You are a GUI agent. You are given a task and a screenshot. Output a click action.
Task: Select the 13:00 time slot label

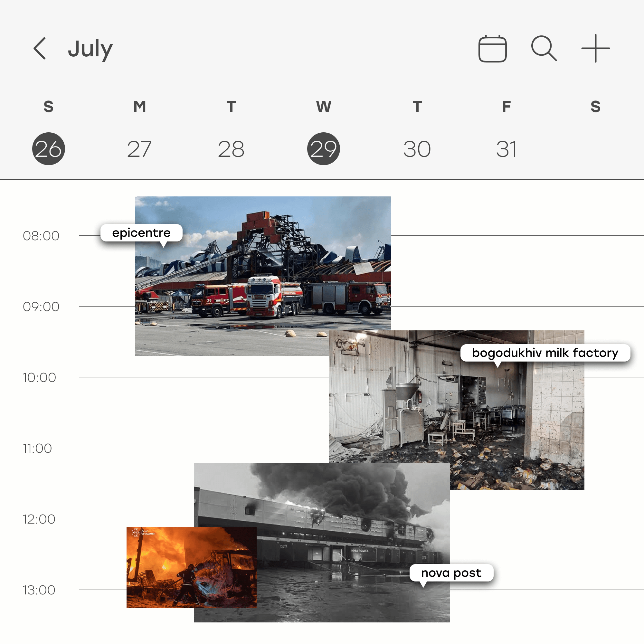coord(39,590)
